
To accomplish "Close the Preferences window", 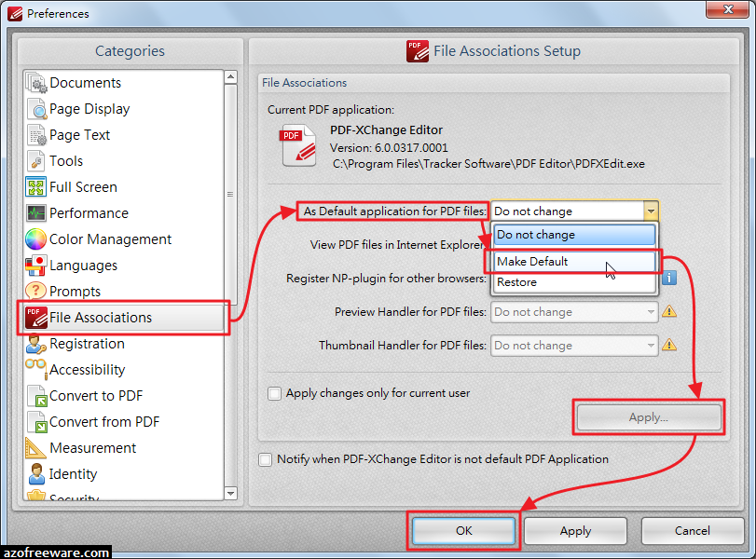I will 728,9.
